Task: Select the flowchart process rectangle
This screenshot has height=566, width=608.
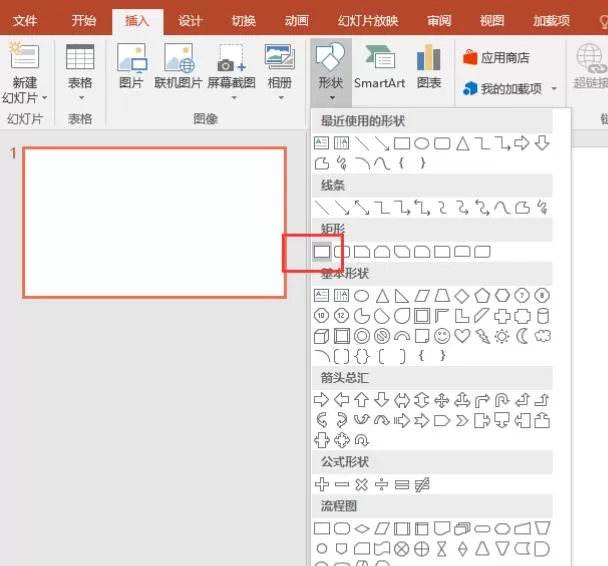Action: click(x=322, y=528)
